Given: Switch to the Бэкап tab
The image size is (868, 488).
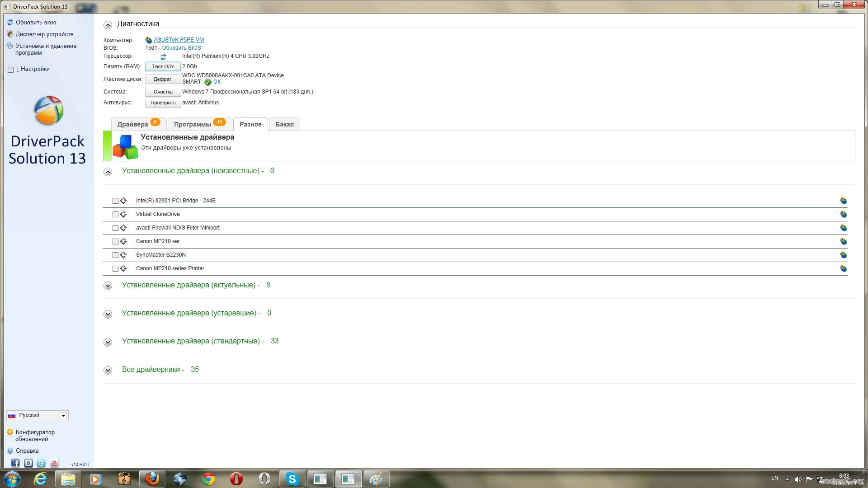Looking at the screenshot, I should pos(284,124).
